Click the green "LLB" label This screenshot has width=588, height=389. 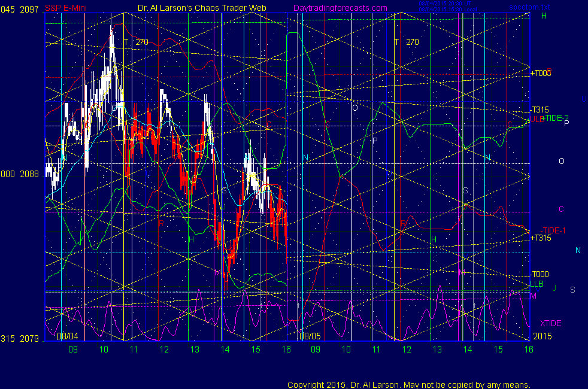pos(537,284)
